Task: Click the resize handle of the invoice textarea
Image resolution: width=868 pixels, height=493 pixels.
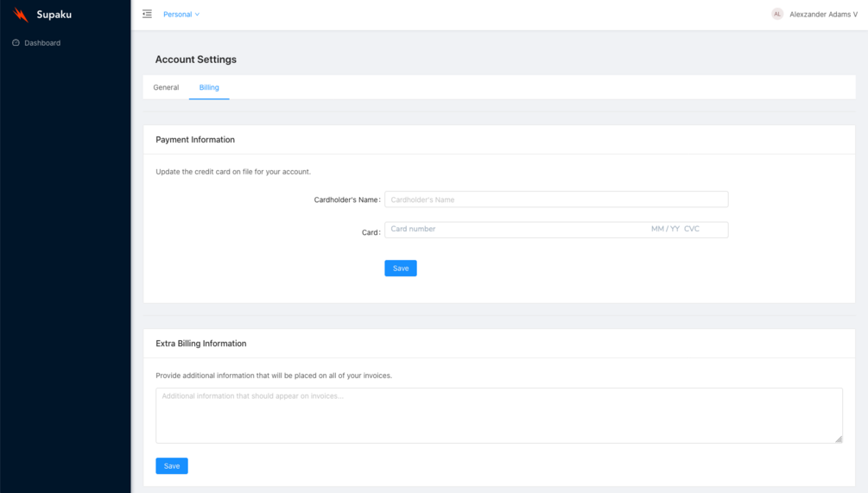Action: (839, 439)
